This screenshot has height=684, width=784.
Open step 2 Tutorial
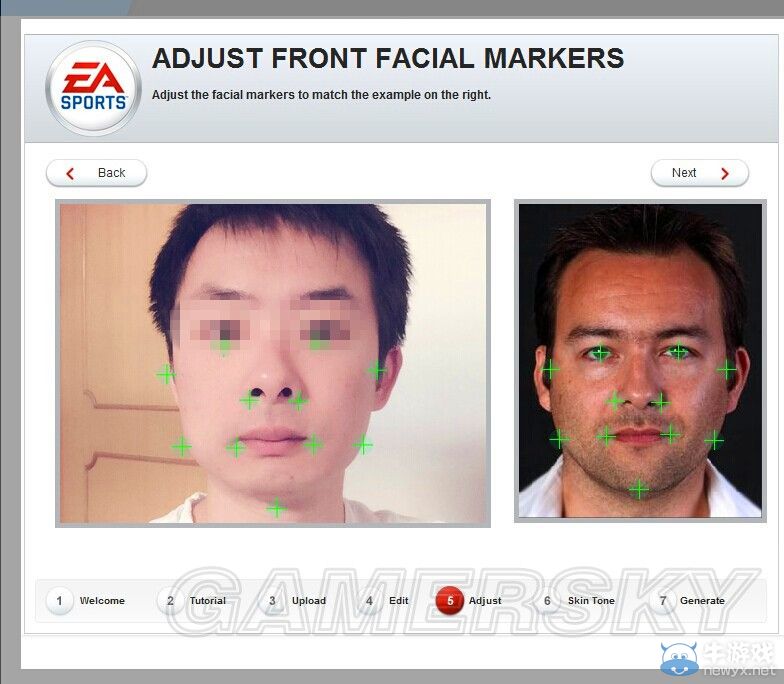click(194, 601)
